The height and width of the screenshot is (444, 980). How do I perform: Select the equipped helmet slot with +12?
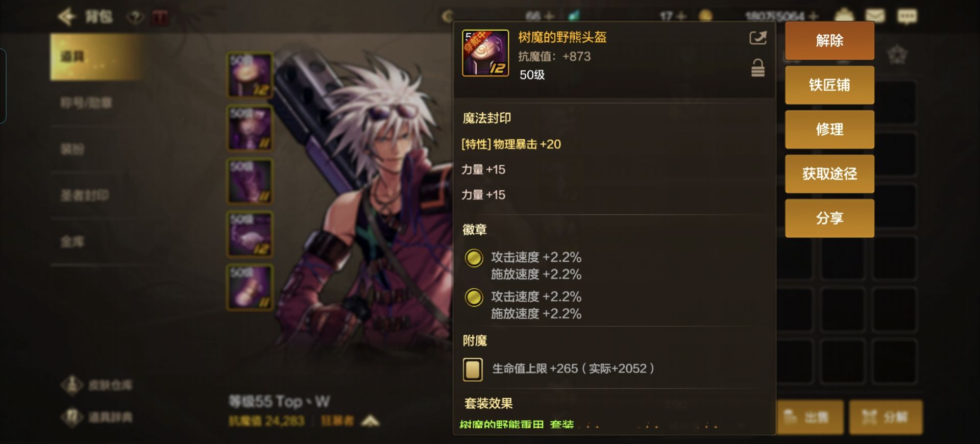[250, 75]
